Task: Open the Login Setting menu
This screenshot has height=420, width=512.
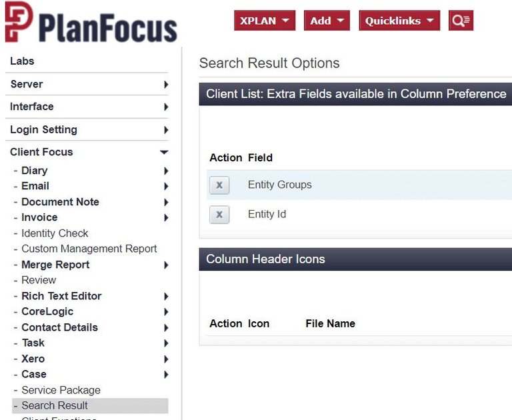Action: click(44, 129)
